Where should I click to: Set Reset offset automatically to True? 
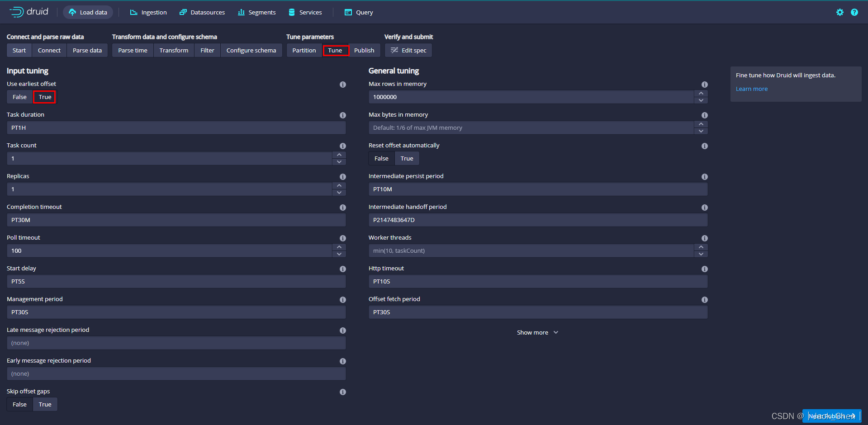click(x=407, y=158)
